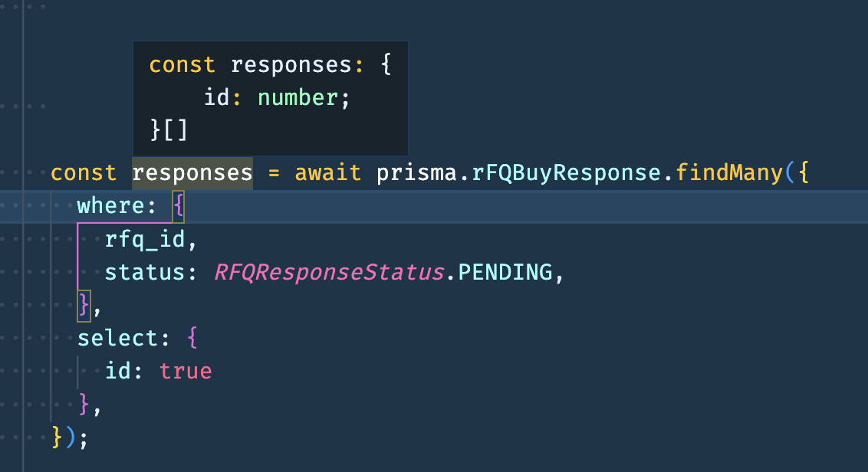This screenshot has width=868, height=472.
Task: Click responses in the hover tooltip signature
Action: 291,64
